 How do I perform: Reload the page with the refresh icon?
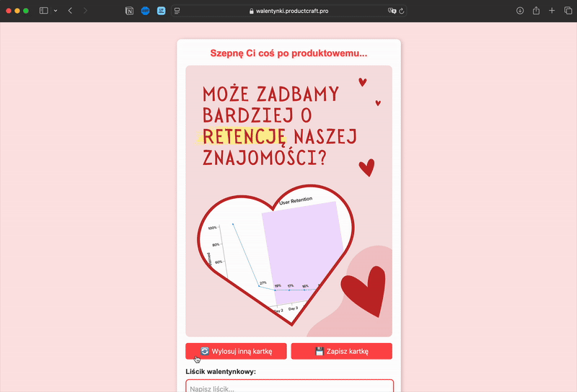click(x=402, y=11)
